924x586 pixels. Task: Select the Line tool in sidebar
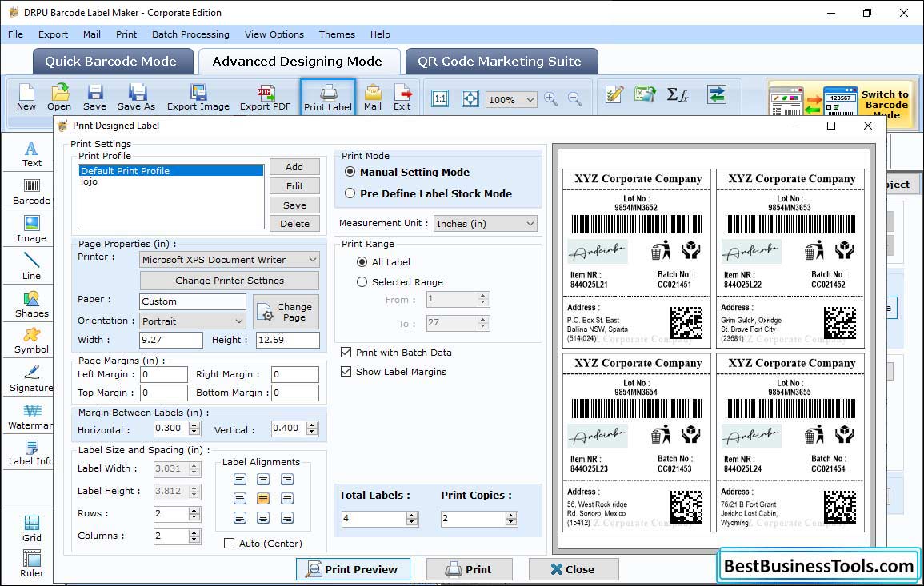(31, 267)
